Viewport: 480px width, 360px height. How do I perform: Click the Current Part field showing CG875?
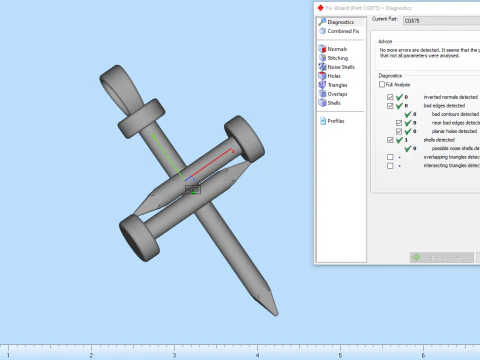(x=442, y=21)
